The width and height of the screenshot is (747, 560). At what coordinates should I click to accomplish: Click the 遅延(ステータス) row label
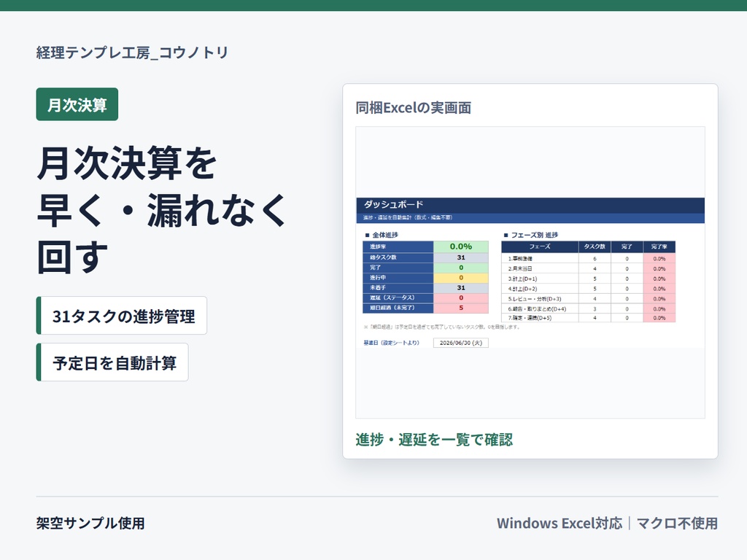[398, 297]
